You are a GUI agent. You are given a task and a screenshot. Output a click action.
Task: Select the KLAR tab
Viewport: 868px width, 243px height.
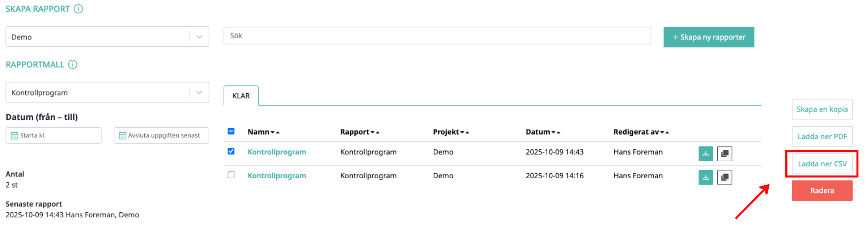(x=241, y=96)
